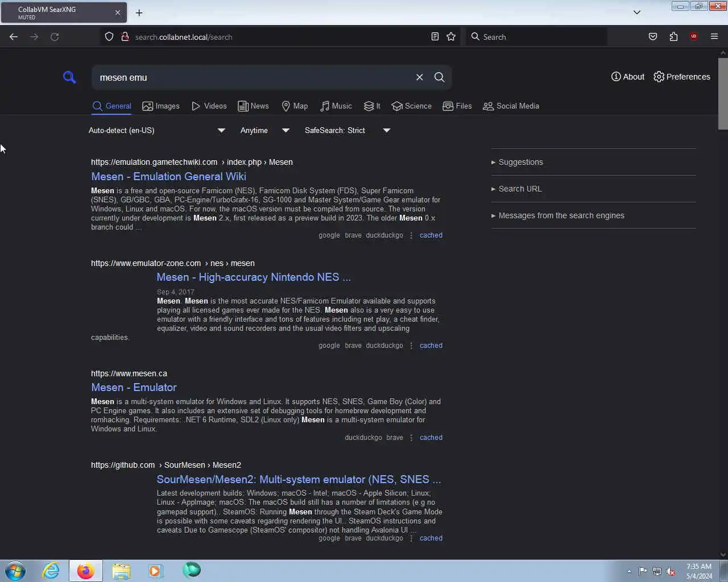Open cached link for emulator-zone result
Viewport: 728px width, 582px height.
tap(431, 346)
